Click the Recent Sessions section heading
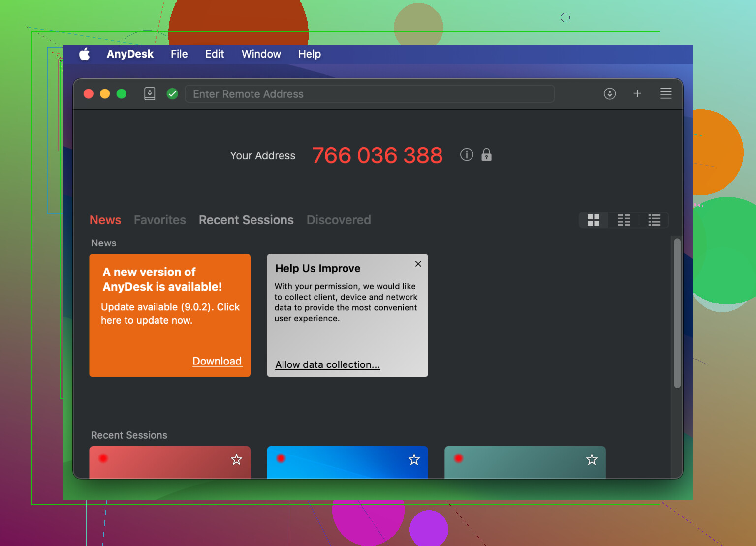Image resolution: width=756 pixels, height=546 pixels. coord(129,435)
